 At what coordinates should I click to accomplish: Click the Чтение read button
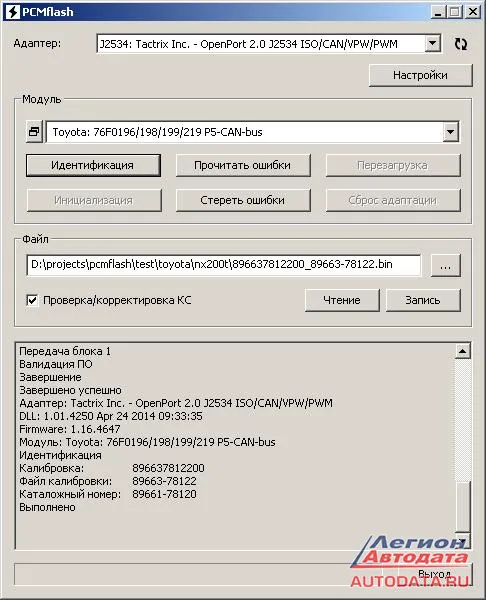pos(342,300)
